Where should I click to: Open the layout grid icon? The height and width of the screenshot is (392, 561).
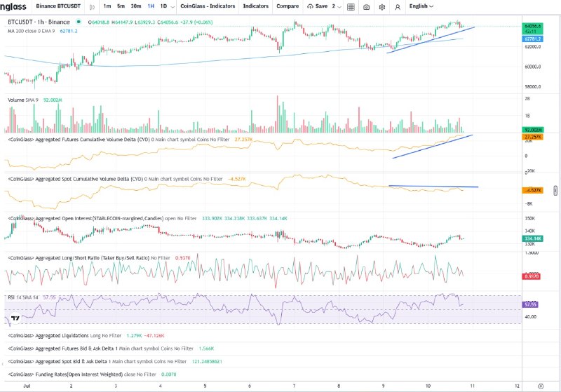pyautogui.click(x=351, y=7)
